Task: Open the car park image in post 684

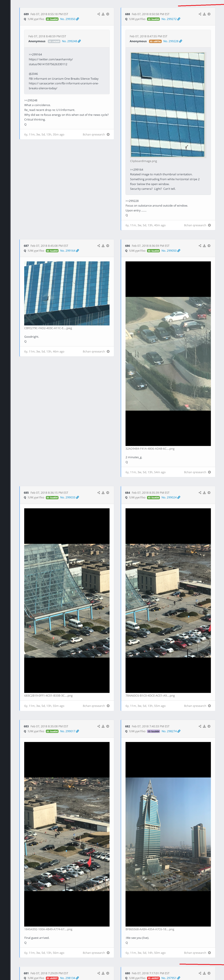Action: pos(168,600)
